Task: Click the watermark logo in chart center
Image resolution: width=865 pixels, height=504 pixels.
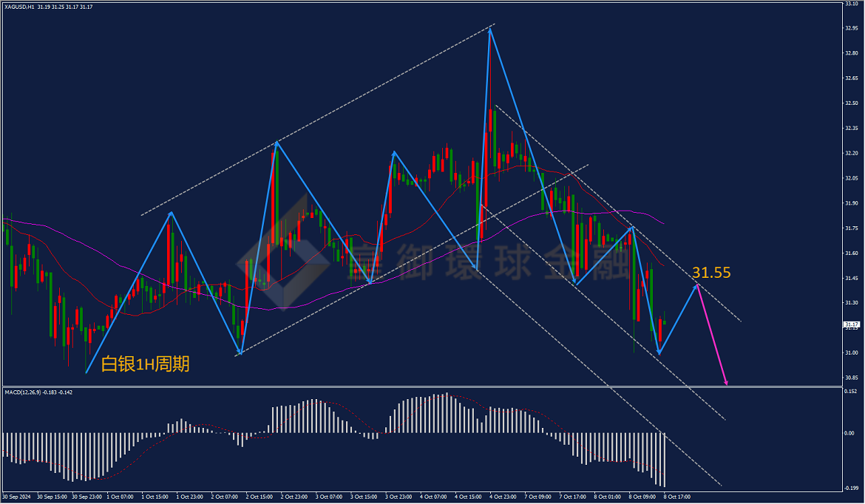Action: pyautogui.click(x=284, y=252)
